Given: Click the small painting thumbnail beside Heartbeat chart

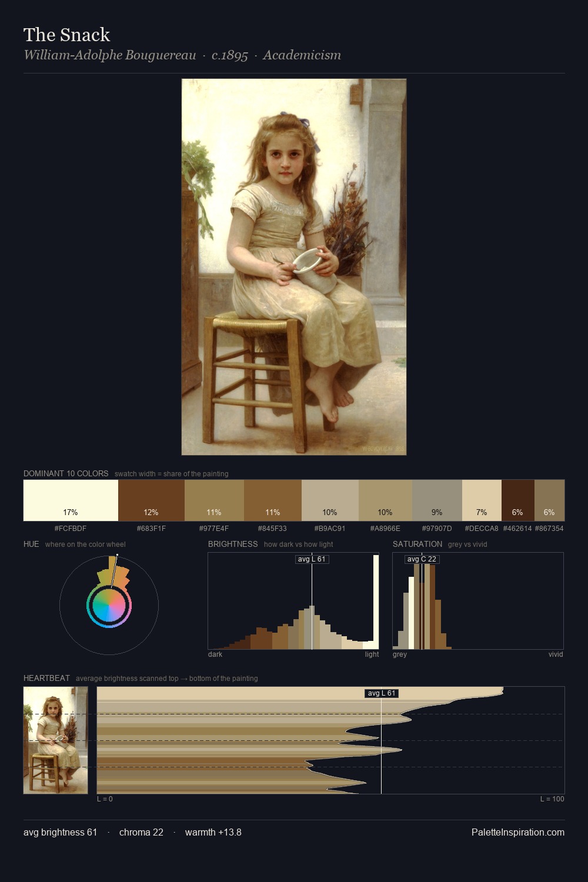Looking at the screenshot, I should point(55,740).
